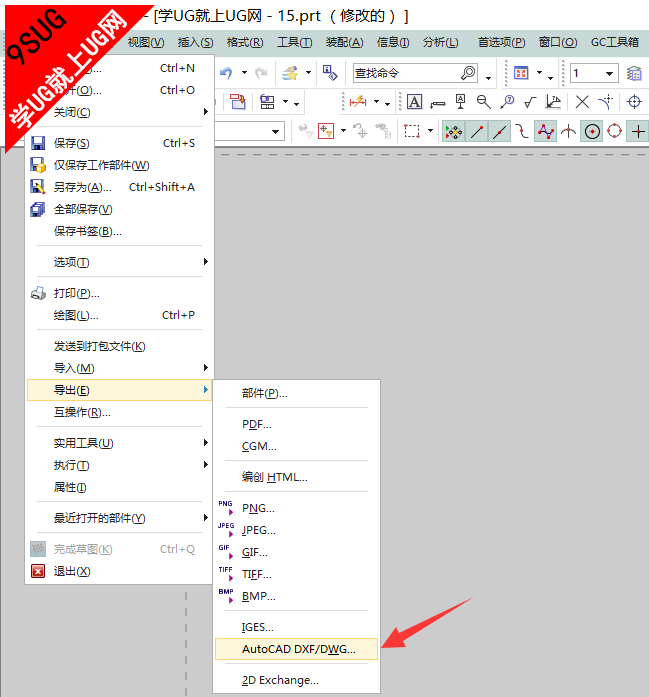Toggle the existing point plus snap
Image resolution: width=649 pixels, height=697 pixels.
pyautogui.click(x=638, y=132)
